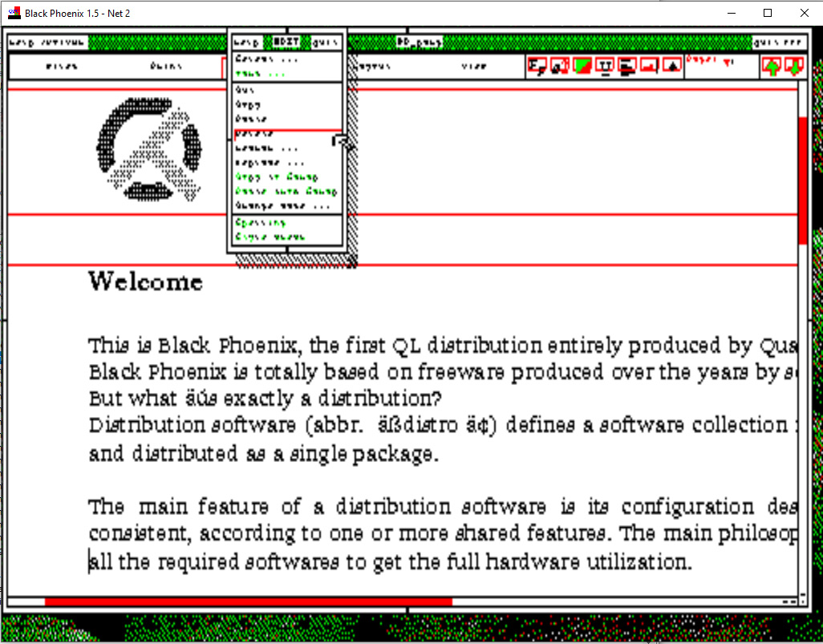
Task: Click the line starting 'all the required softwares'
Action: (390, 563)
